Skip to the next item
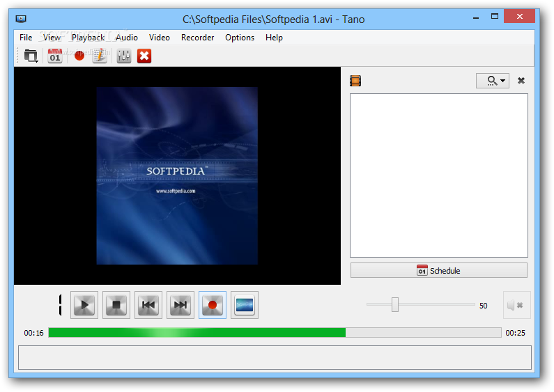Viewport: 554px width, 392px height. click(180, 305)
